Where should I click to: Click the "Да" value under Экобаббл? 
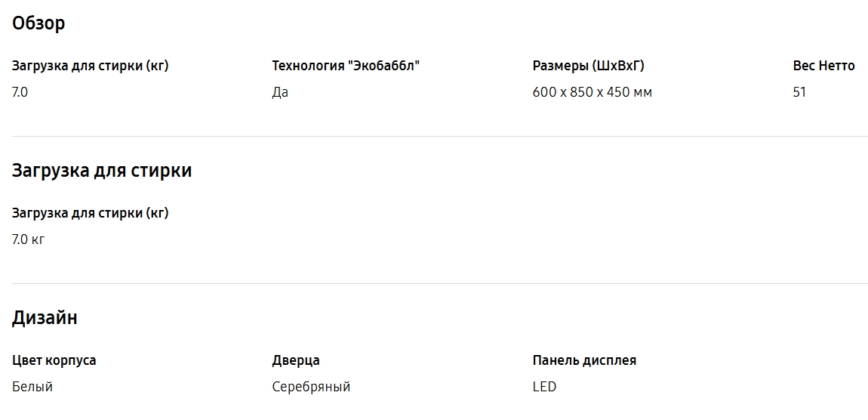280,92
